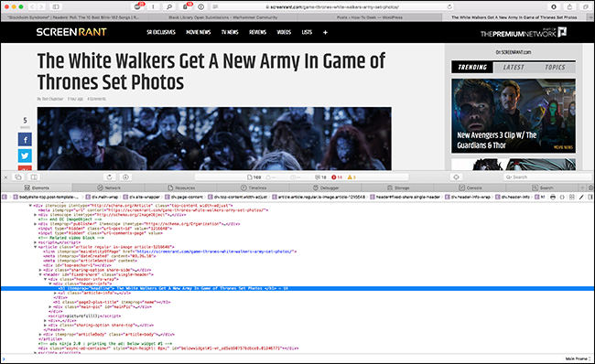Share article on Twitter

point(25,155)
